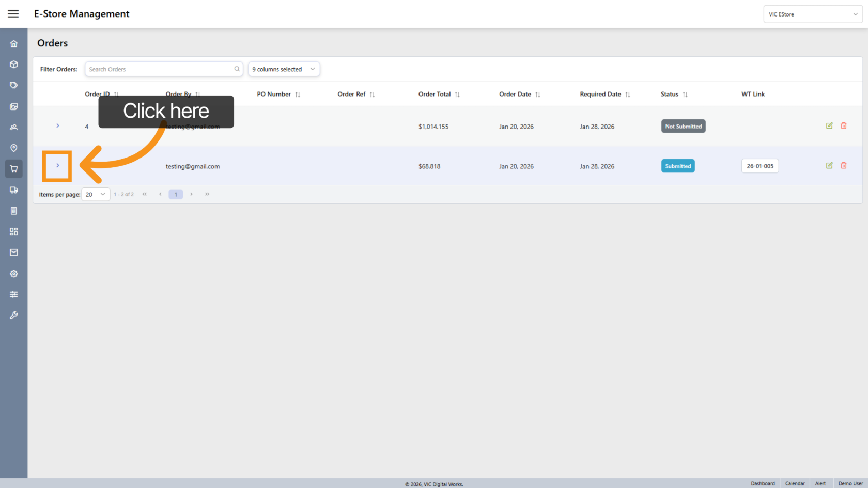The width and height of the screenshot is (868, 488).
Task: Expand the Submitted order row
Action: point(58,165)
